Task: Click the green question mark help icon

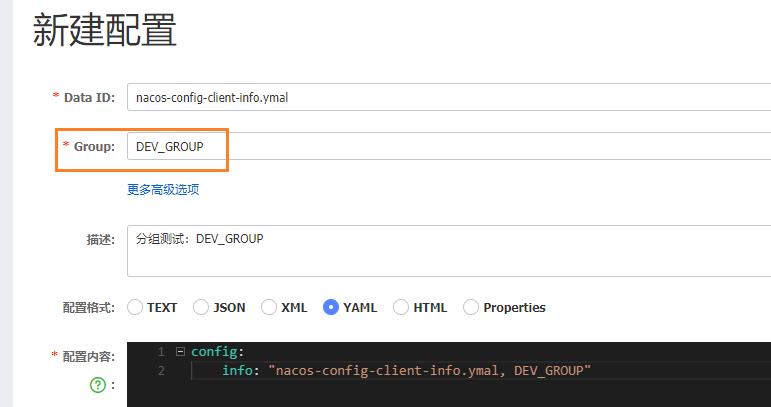Action: 98,385
